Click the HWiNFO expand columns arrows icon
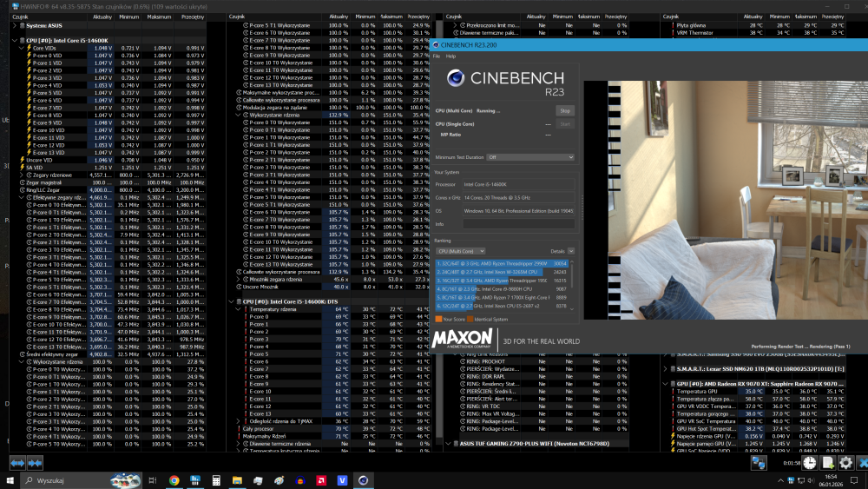Screen dimensions: 868x489 tap(17, 463)
